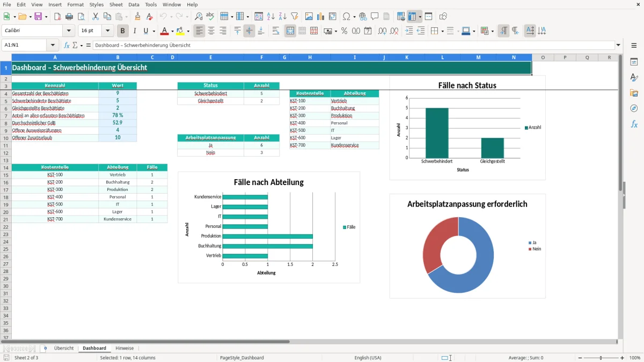The image size is (644, 362).
Task: Sort descending Z to A
Action: pyautogui.click(x=282, y=17)
